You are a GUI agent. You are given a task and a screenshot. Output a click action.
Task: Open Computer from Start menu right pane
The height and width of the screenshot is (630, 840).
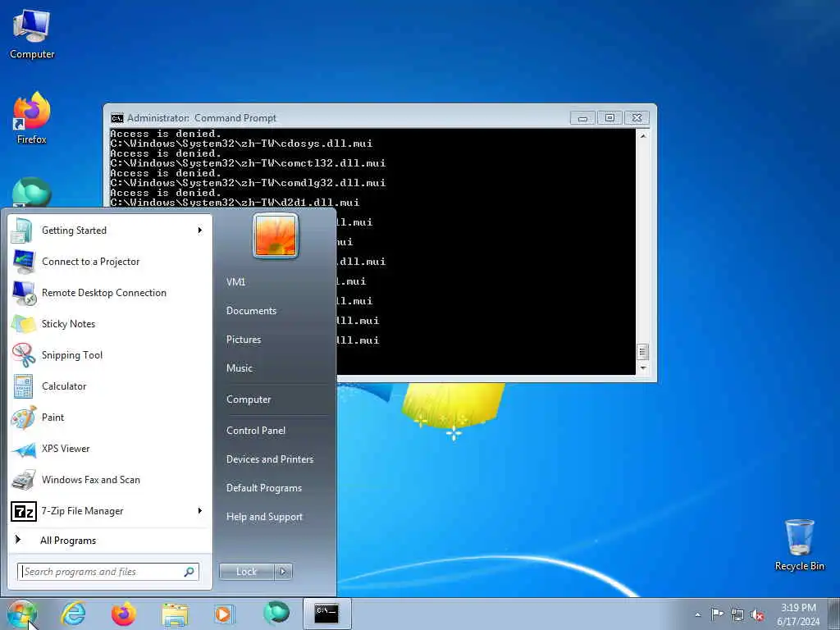point(249,399)
